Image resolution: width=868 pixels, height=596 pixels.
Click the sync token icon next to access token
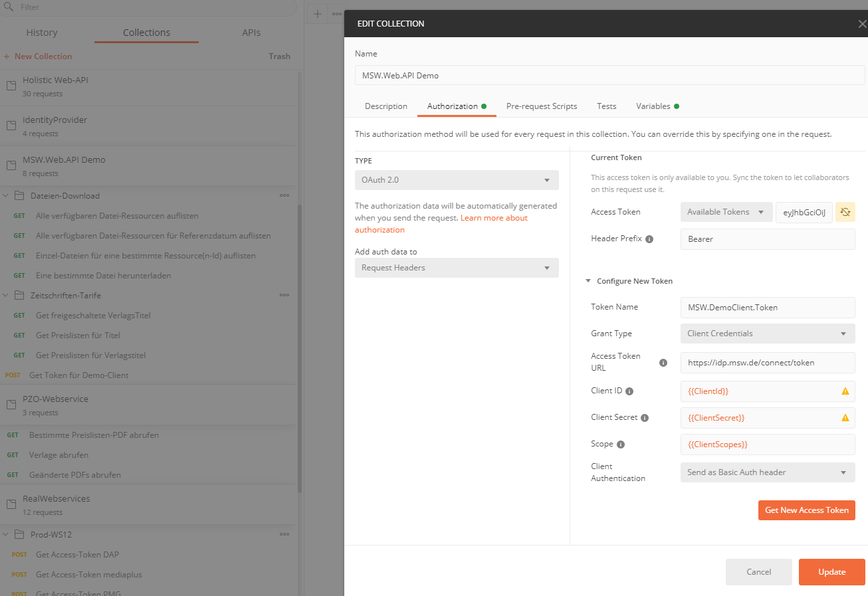click(845, 212)
